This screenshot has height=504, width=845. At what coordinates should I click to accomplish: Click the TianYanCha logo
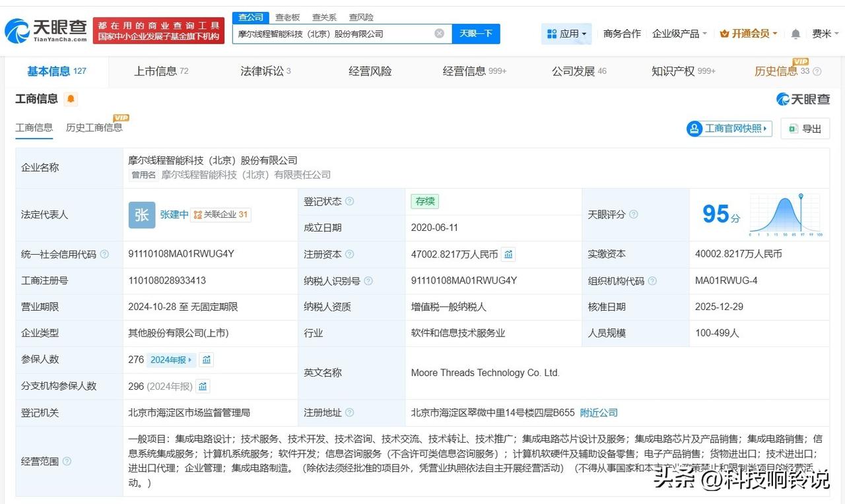[x=46, y=30]
